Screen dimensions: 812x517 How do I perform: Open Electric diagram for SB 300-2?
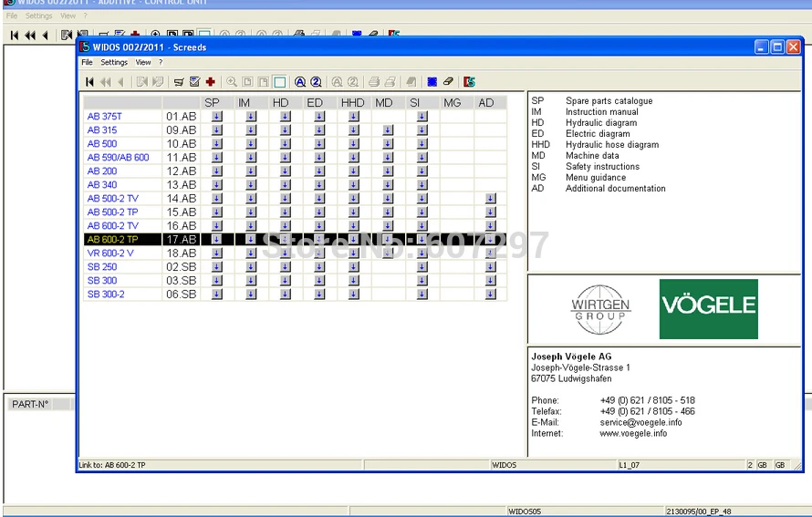319,294
